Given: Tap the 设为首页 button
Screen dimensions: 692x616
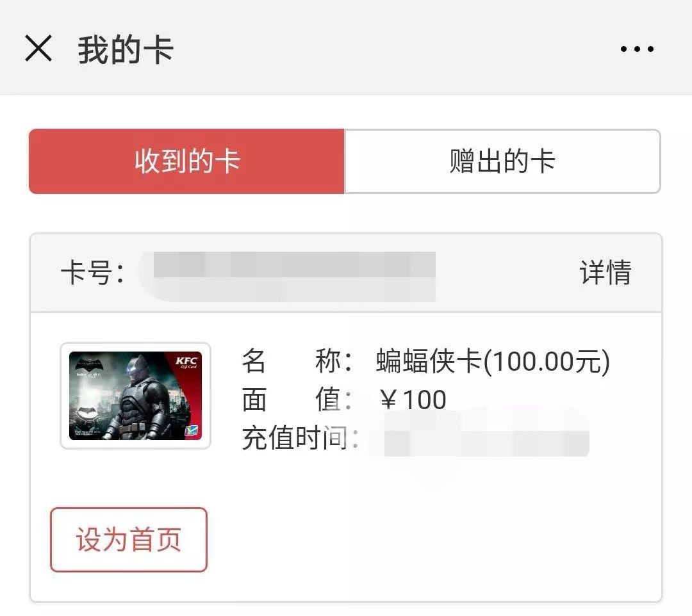Looking at the screenshot, I should pos(128,540).
